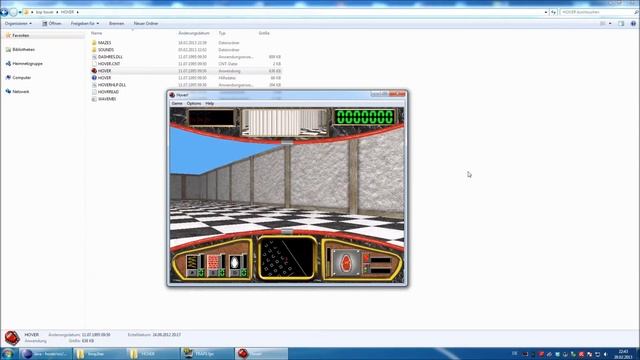Click the Explorer Back navigation button
This screenshot has height=360, width=640.
pos(4,12)
